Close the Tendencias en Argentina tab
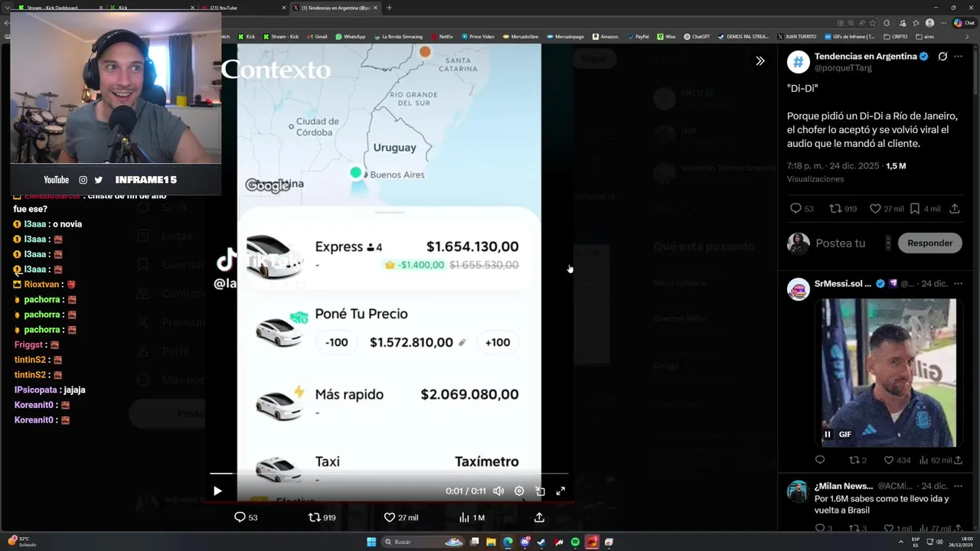Viewport: 980px width, 551px height. pyautogui.click(x=376, y=8)
